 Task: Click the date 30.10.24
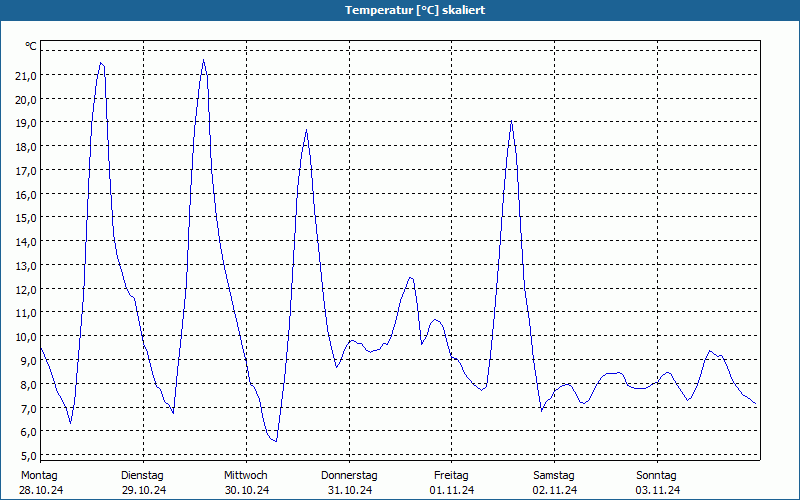click(x=247, y=490)
